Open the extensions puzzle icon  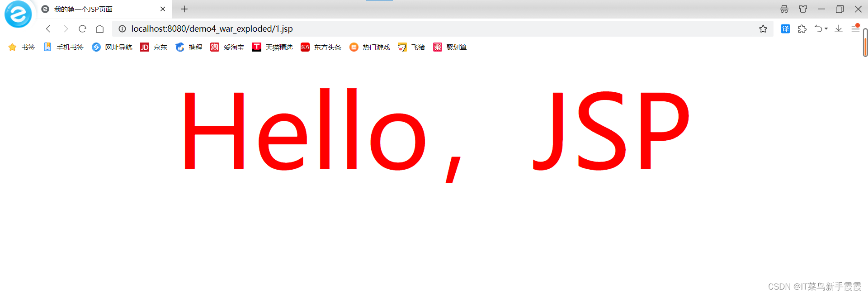click(802, 29)
